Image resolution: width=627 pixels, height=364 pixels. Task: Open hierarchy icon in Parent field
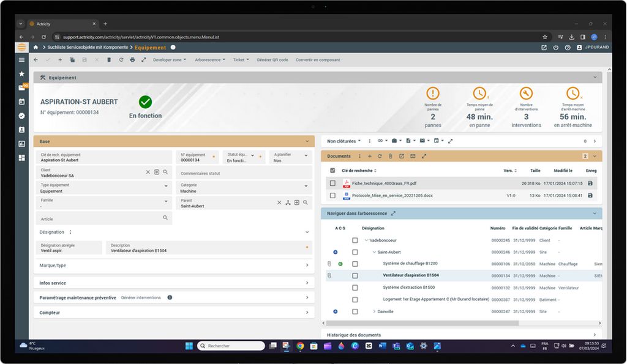tap(288, 202)
